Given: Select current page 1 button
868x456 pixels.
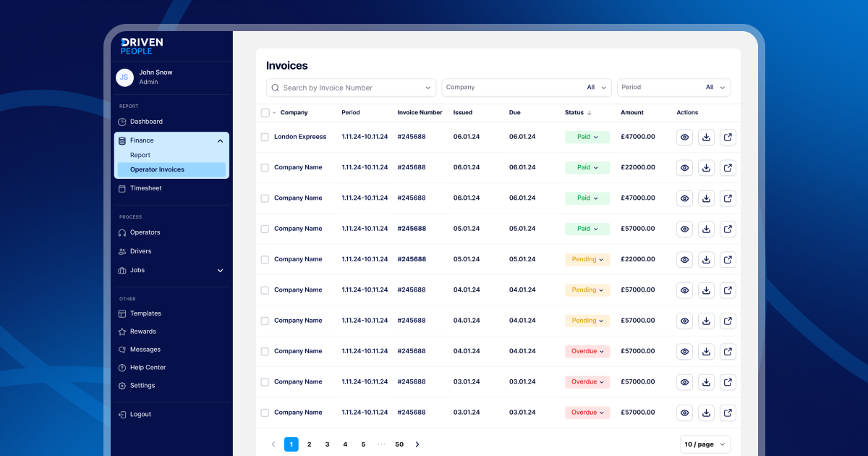Looking at the screenshot, I should coord(292,444).
